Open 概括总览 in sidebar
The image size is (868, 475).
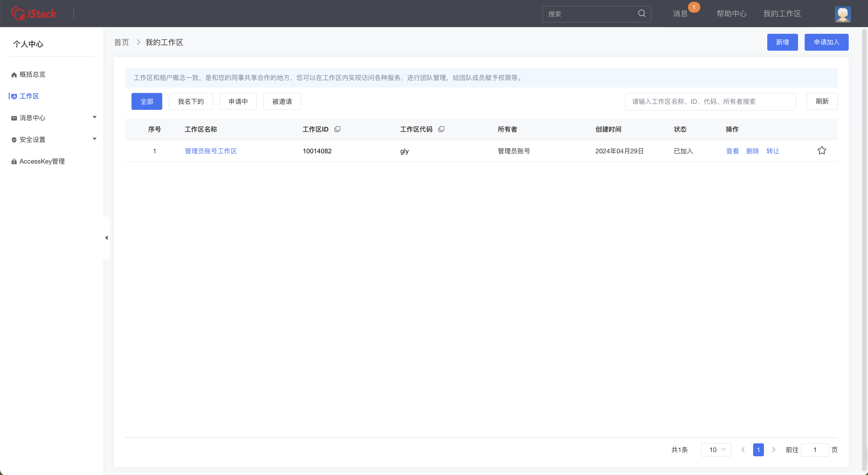[x=32, y=74]
